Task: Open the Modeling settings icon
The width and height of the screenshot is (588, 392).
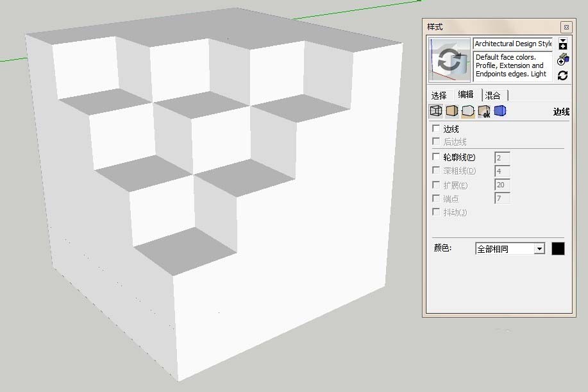Action: tap(500, 111)
